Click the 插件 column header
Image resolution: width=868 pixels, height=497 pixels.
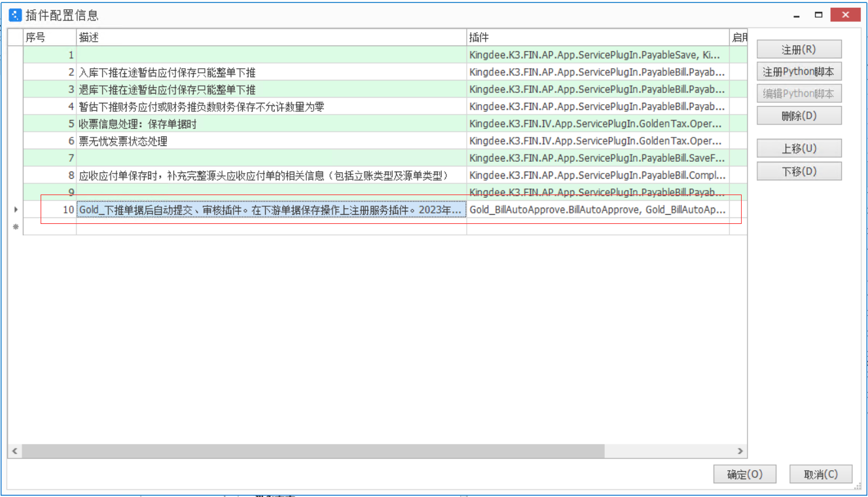coord(598,37)
